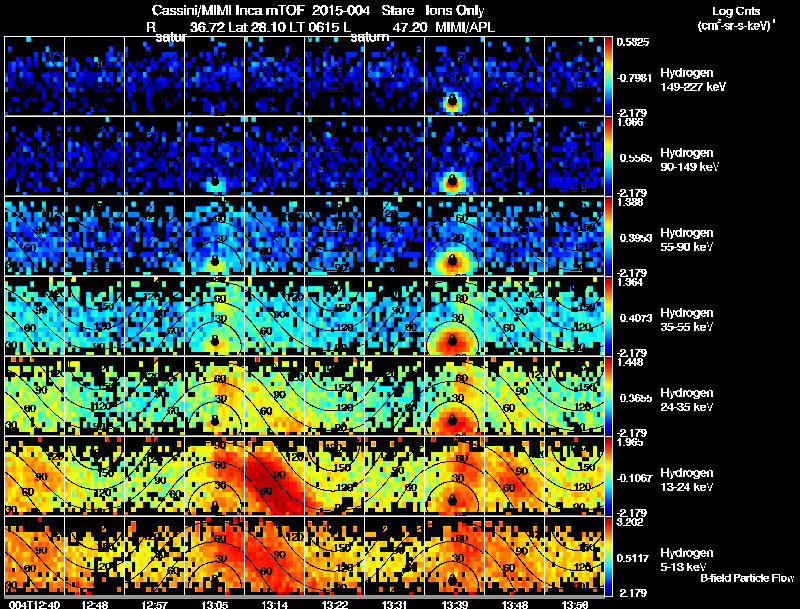Click the '1.448' colorbar value
This screenshot has width=800, height=609.
point(630,363)
